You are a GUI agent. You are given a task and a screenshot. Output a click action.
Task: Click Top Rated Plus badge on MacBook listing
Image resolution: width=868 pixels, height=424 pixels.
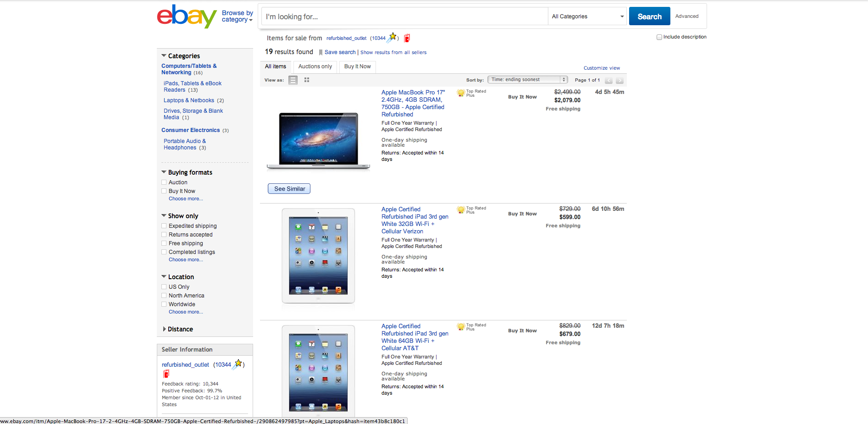[471, 93]
